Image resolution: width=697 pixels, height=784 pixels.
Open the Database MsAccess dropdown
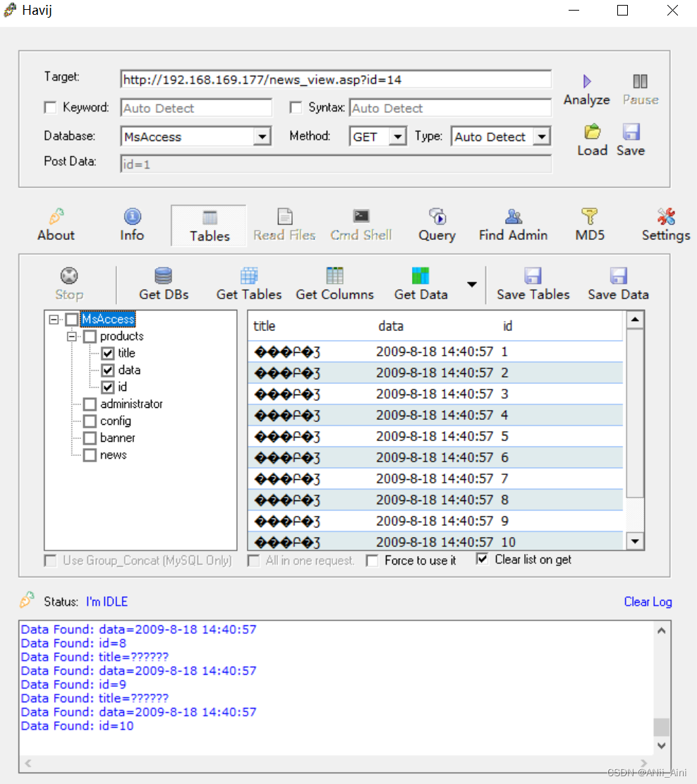click(x=262, y=136)
